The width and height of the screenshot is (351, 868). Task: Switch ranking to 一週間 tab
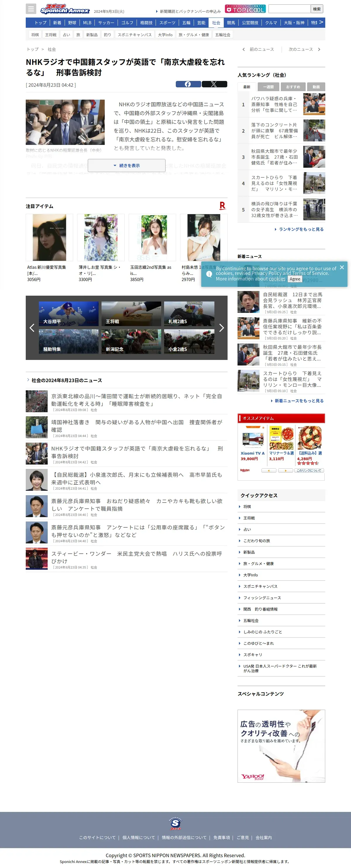click(x=268, y=87)
